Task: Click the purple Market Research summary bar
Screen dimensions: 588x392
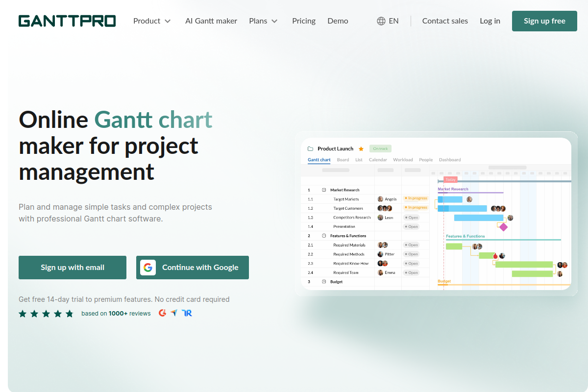Action: tap(470, 193)
